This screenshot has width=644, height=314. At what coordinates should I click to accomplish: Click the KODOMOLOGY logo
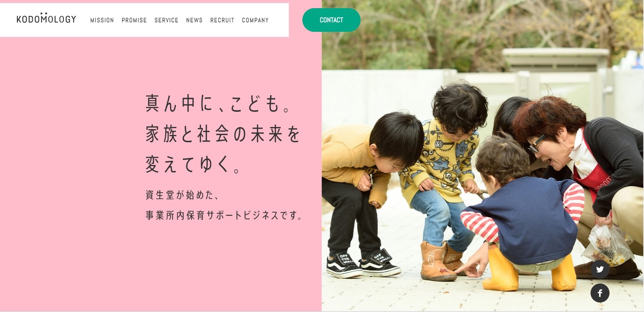tap(46, 18)
